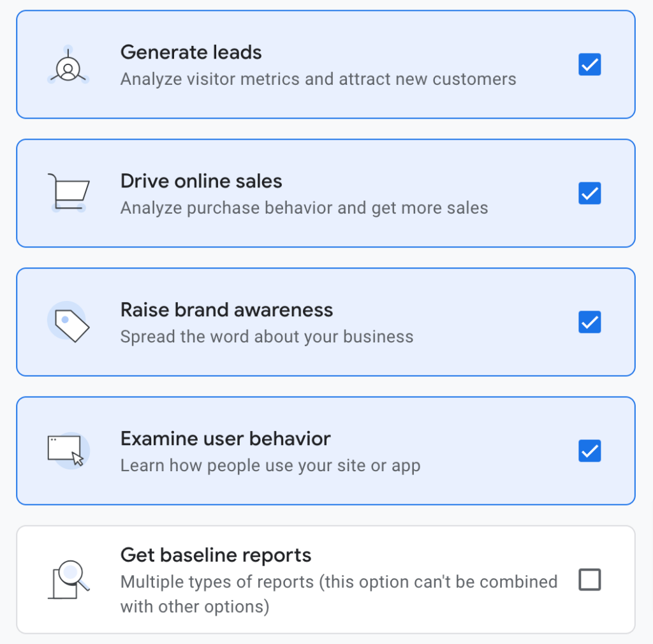Viewport: 653px width, 644px height.
Task: Toggle the Examine user behavior checkbox
Action: (589, 451)
